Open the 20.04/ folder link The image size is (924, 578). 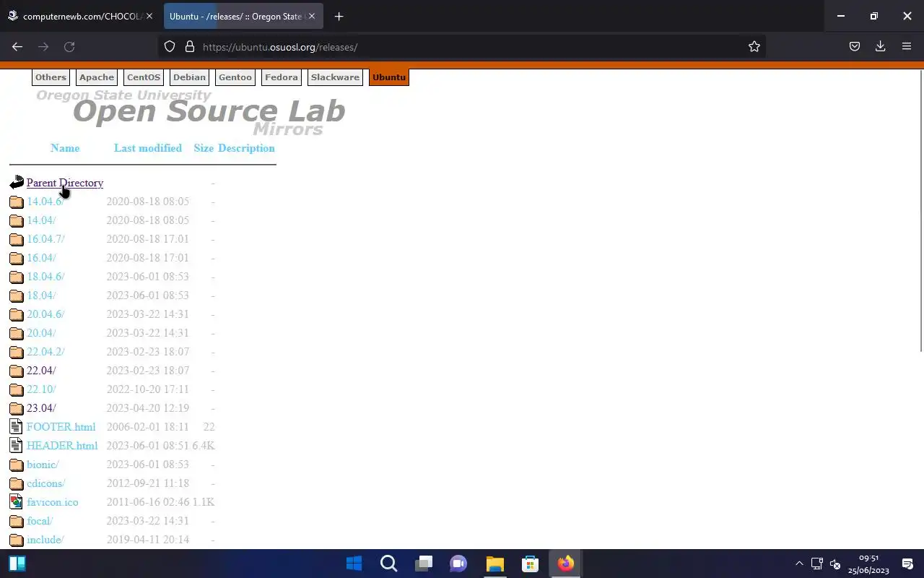(x=41, y=333)
